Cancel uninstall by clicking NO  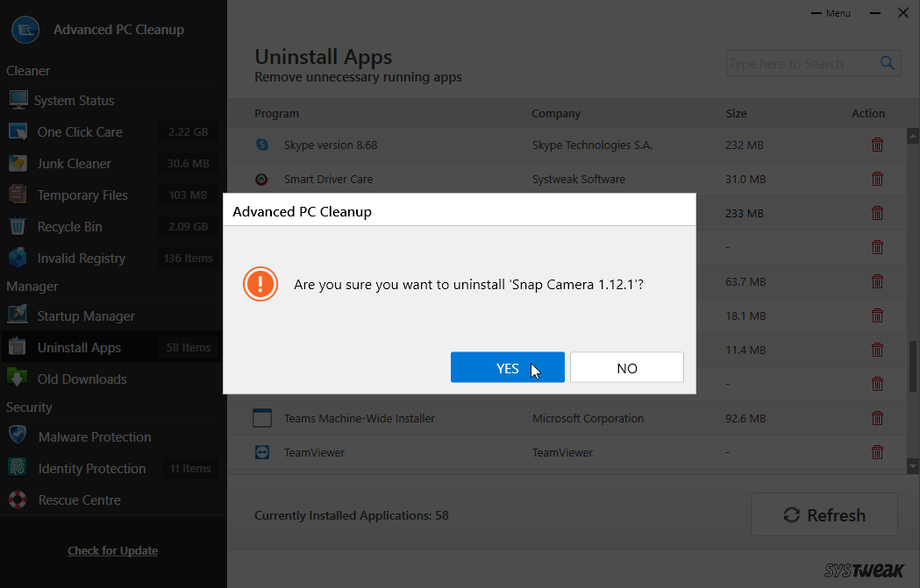pos(626,368)
